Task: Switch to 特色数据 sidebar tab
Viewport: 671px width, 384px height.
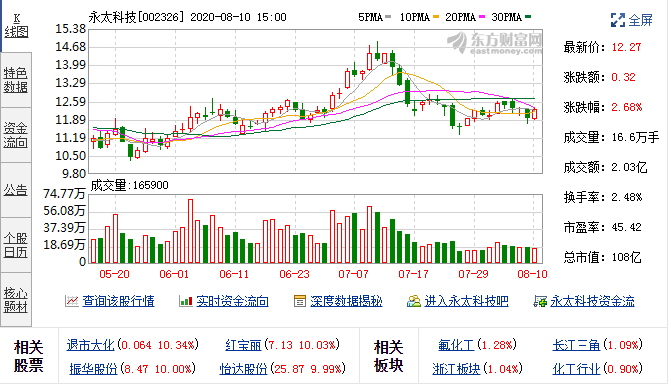Action: tap(16, 80)
